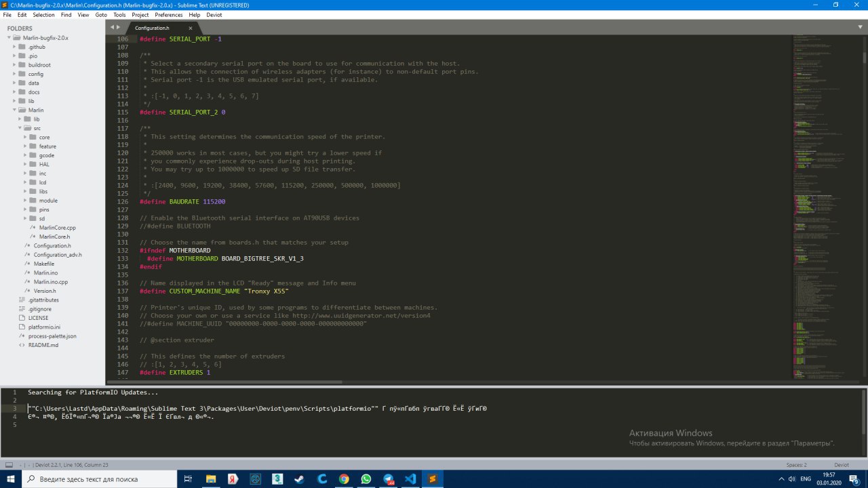The width and height of the screenshot is (868, 488).
Task: Click Deviot syntax label in status bar
Action: pyautogui.click(x=841, y=465)
